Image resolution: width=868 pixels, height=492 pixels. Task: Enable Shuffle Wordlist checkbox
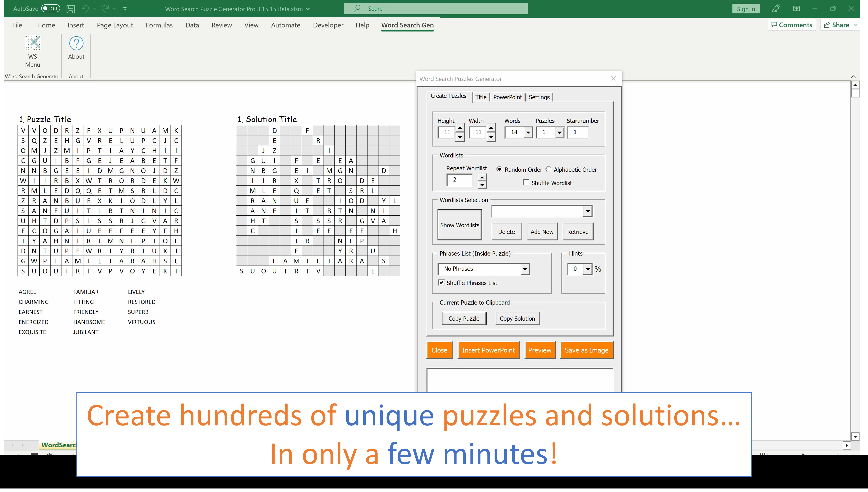tap(526, 182)
